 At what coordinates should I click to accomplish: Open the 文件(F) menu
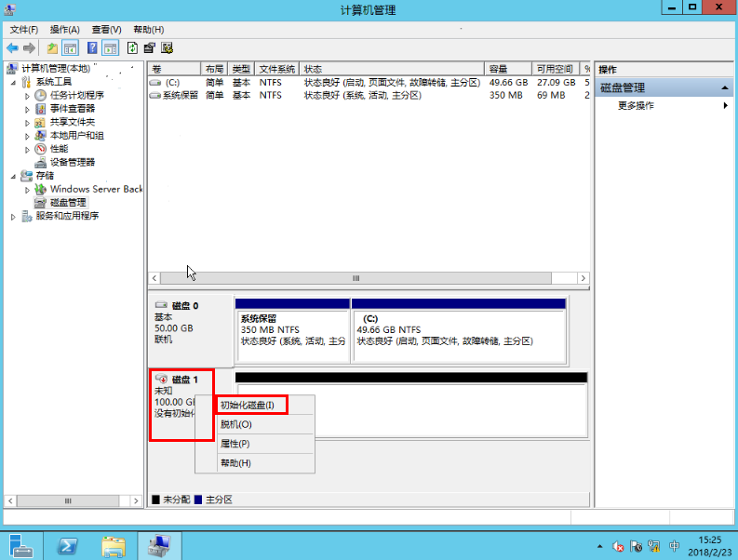point(23,30)
